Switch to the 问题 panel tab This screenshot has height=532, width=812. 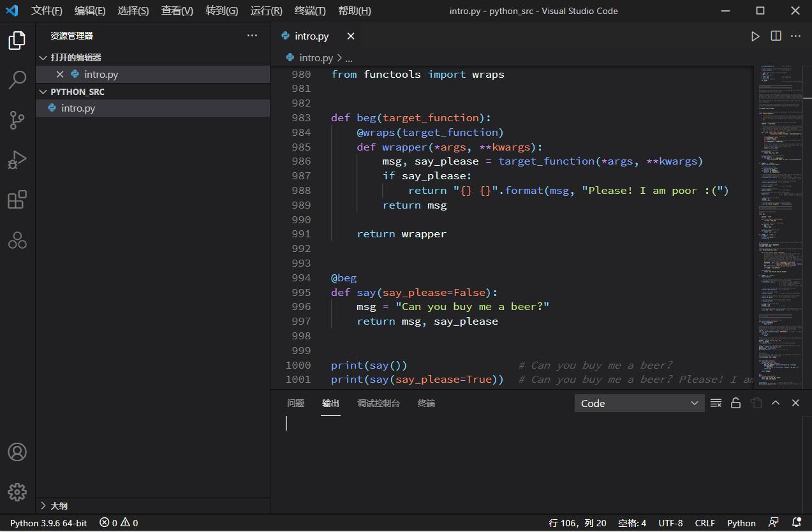295,403
